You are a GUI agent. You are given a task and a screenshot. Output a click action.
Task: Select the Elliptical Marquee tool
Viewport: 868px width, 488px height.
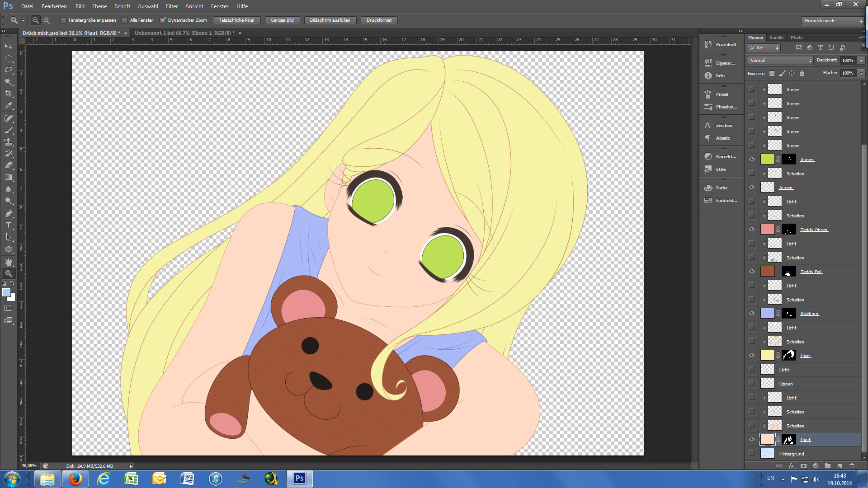coord(9,58)
